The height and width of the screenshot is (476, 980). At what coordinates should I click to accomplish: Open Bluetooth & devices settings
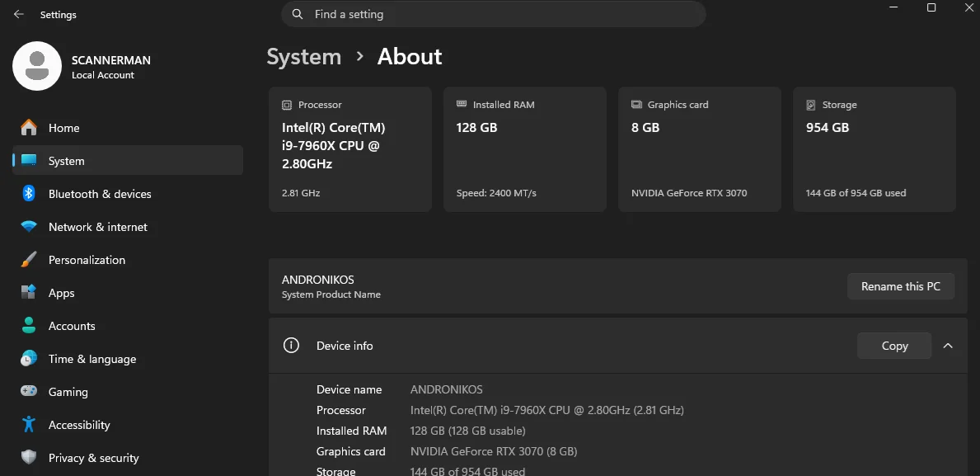tap(128, 194)
